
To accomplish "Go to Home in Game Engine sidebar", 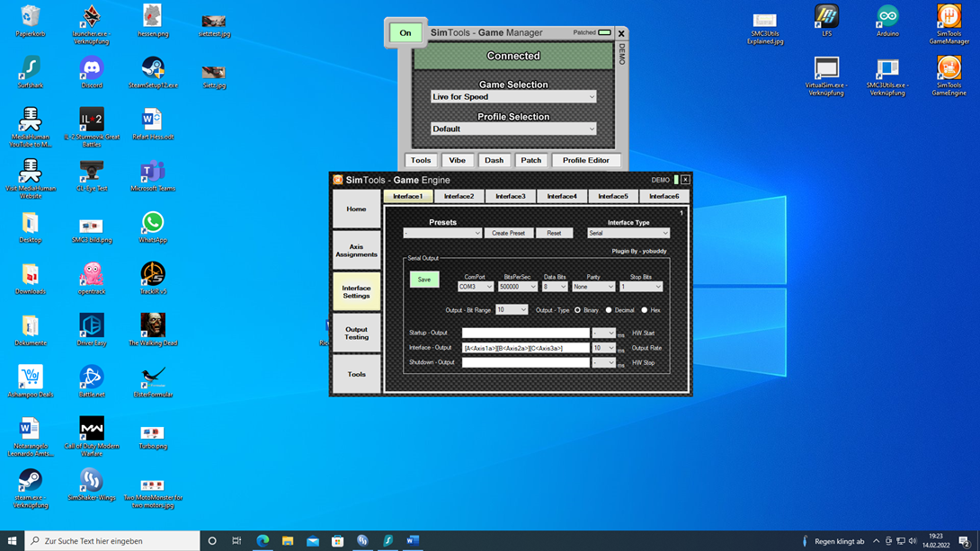I will (x=356, y=209).
